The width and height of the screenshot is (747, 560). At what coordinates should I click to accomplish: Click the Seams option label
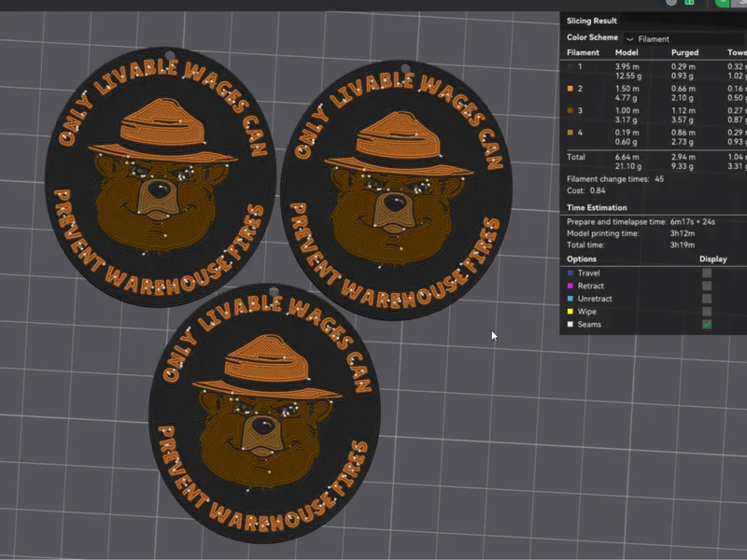589,324
